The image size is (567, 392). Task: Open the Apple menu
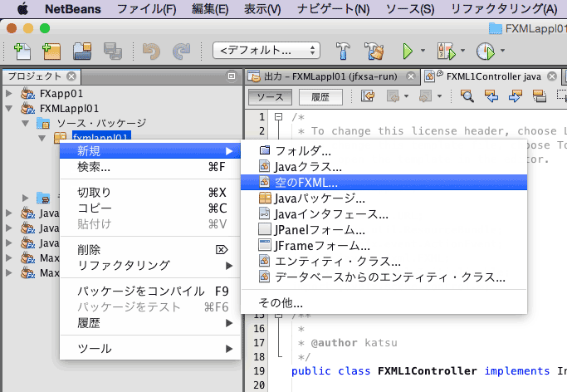pyautogui.click(x=22, y=8)
